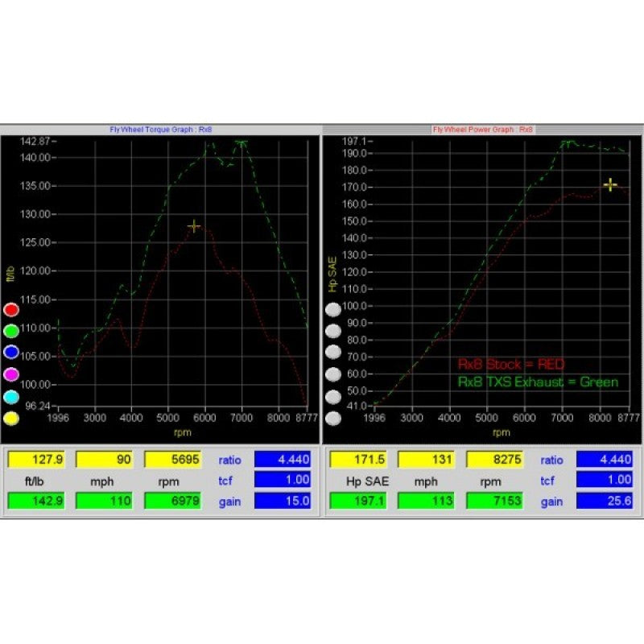Click the yellow crosshair on the power curve
The height and width of the screenshot is (644, 644).
click(610, 185)
